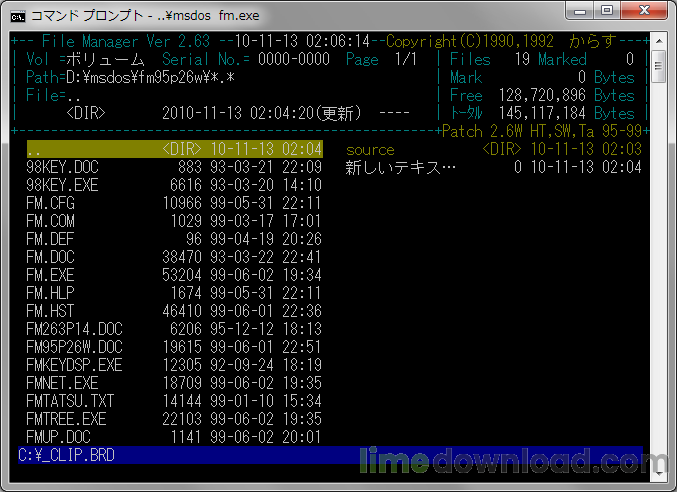Screen dimensions: 677x492
Task: Click the vertical scrollbar thumb
Action: pyautogui.click(x=659, y=66)
